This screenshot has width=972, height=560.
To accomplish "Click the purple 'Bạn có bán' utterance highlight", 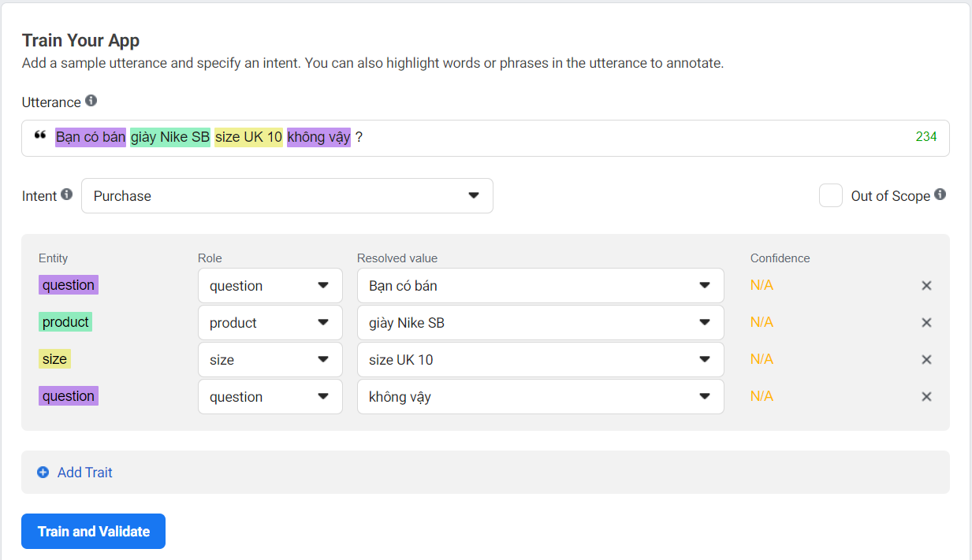I will [x=91, y=138].
